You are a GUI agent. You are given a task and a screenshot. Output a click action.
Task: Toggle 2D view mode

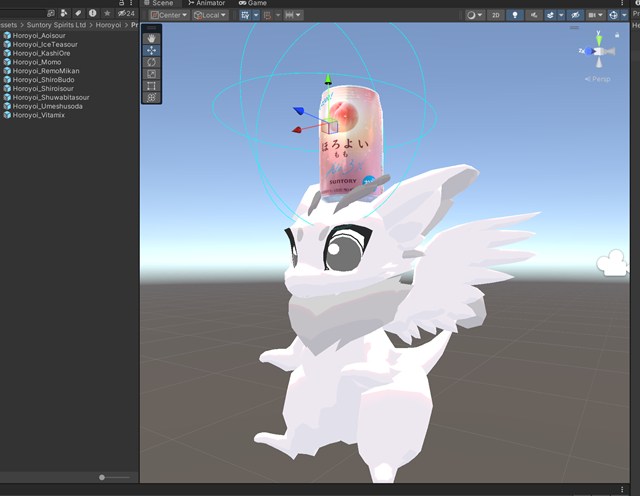(x=496, y=15)
